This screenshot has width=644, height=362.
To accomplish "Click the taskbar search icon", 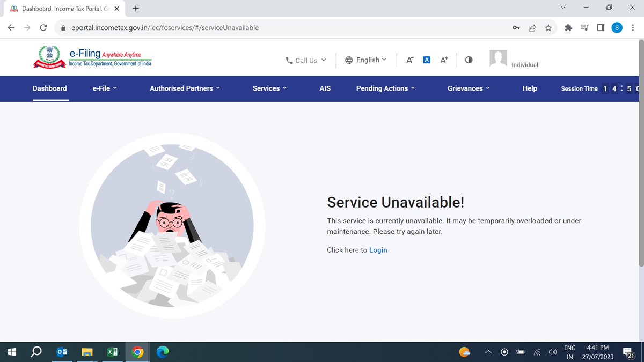I will click(36, 352).
